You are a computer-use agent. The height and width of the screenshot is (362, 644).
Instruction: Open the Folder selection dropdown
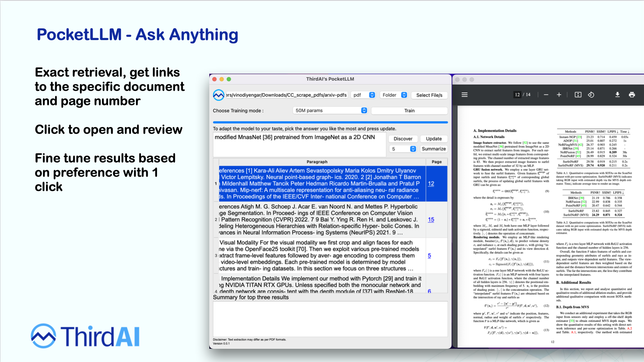pyautogui.click(x=394, y=95)
